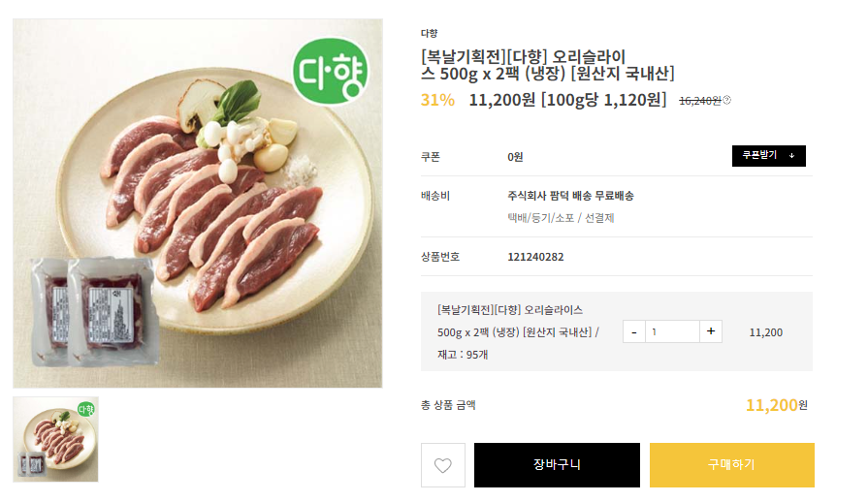Click the 주식회사 팜덕 배송 무료배송 text

point(570,196)
